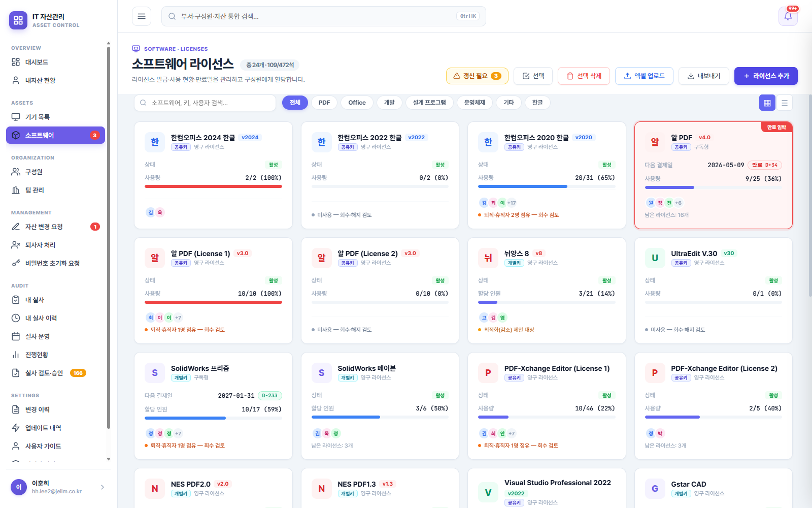Filter by 개발 category
The image size is (812, 508).
point(389,103)
